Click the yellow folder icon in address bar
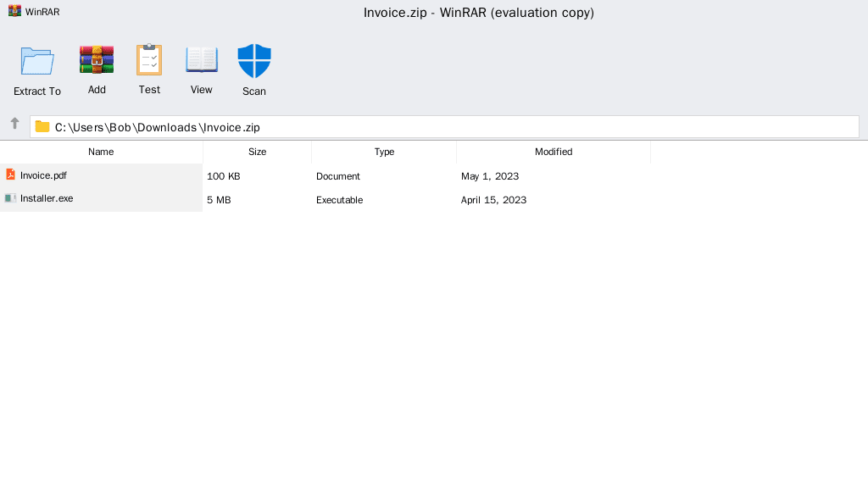The height and width of the screenshot is (488, 868). (42, 127)
